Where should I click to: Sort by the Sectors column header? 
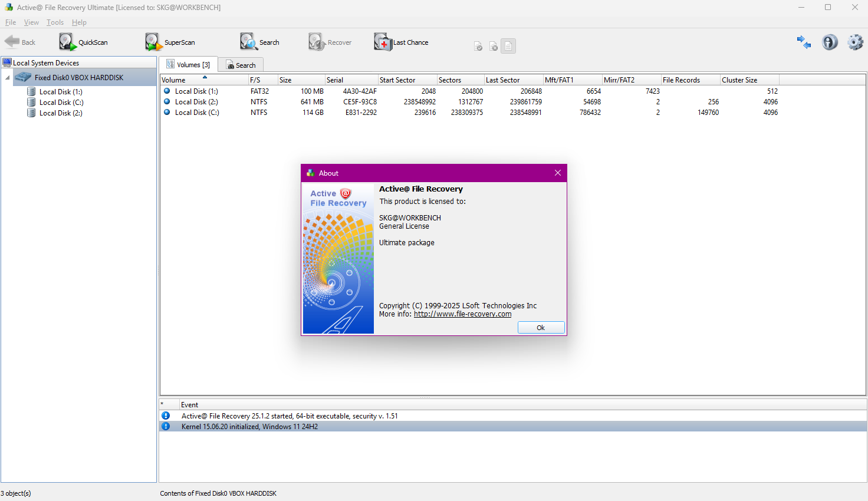pos(461,80)
